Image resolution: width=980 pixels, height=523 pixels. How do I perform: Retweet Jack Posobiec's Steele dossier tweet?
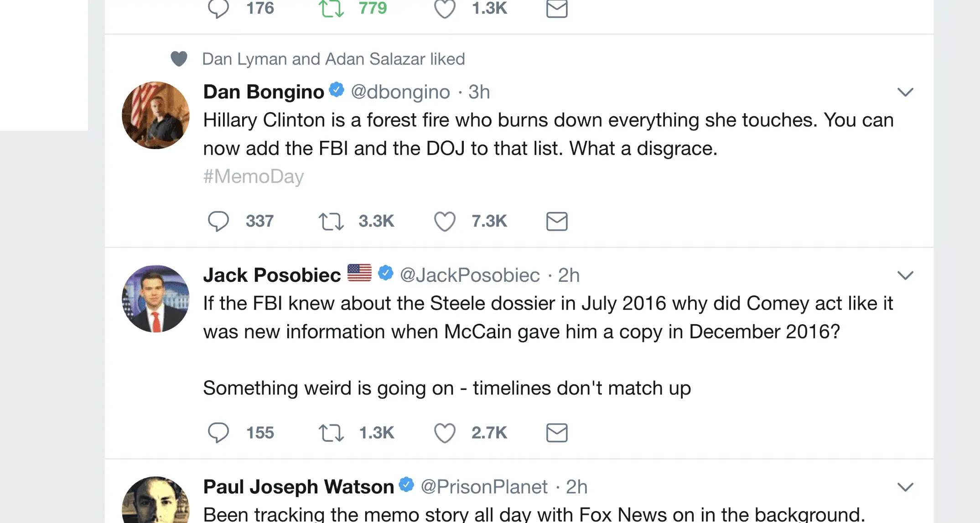[331, 433]
